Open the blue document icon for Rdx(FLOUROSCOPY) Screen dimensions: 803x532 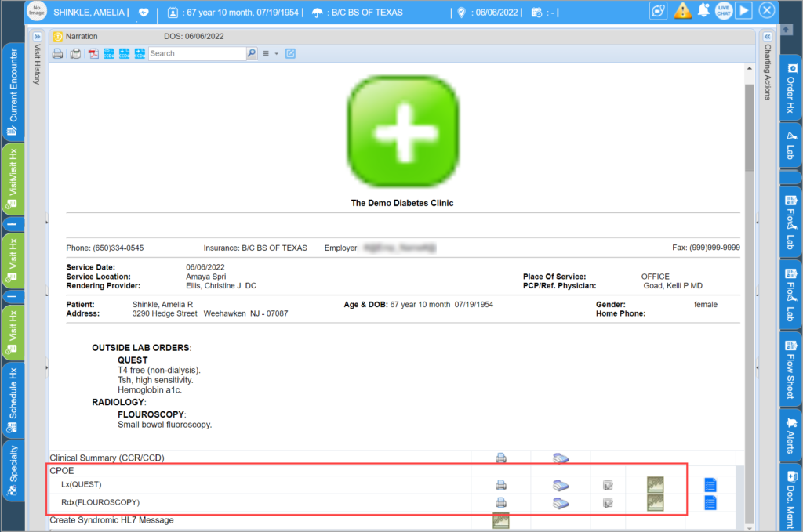point(710,502)
